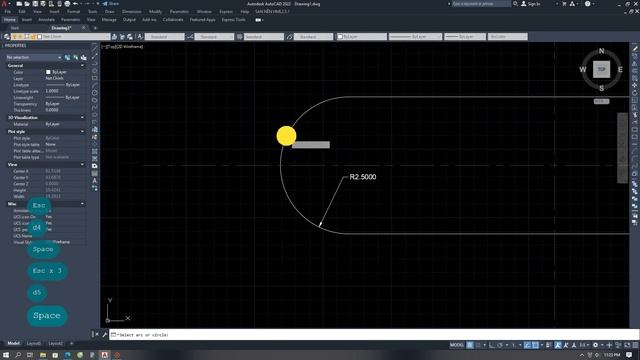Toggle Lineweight display in status bar

pos(549,345)
